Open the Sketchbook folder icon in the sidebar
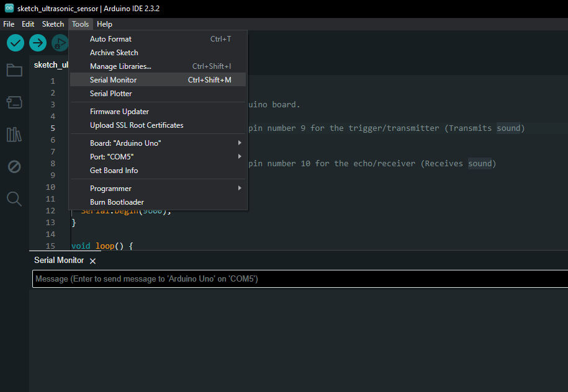 click(14, 70)
